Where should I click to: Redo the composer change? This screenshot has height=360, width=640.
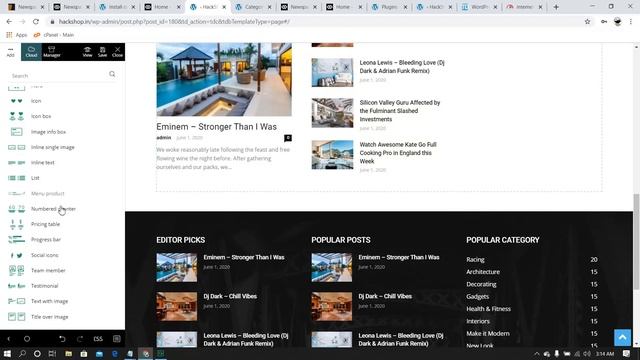pos(80,339)
